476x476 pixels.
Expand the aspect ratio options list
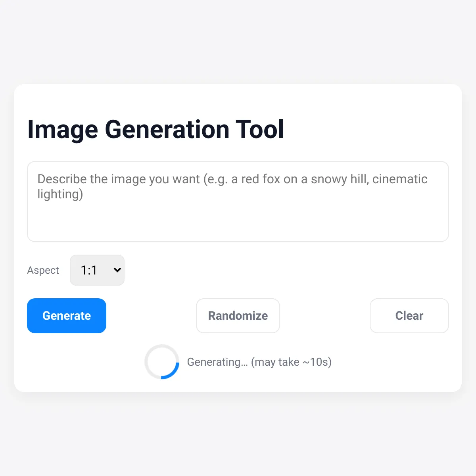click(x=97, y=270)
